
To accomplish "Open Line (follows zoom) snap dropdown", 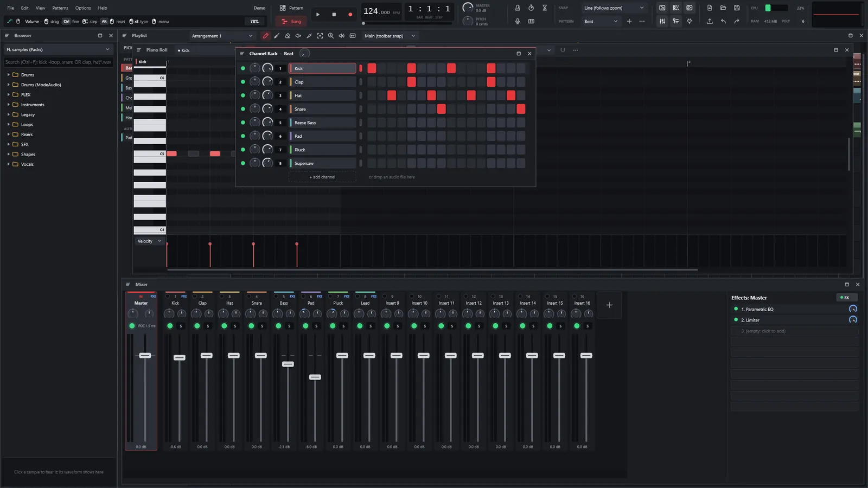I will point(614,8).
